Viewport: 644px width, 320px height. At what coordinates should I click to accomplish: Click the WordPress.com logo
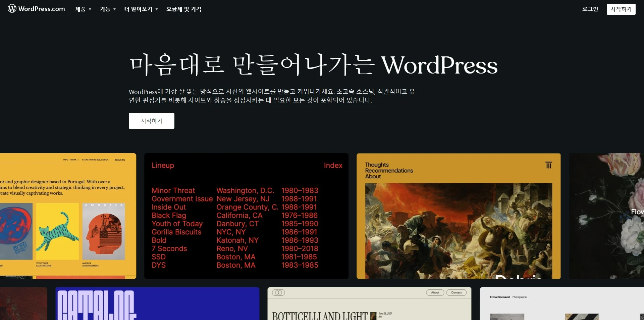pyautogui.click(x=36, y=9)
